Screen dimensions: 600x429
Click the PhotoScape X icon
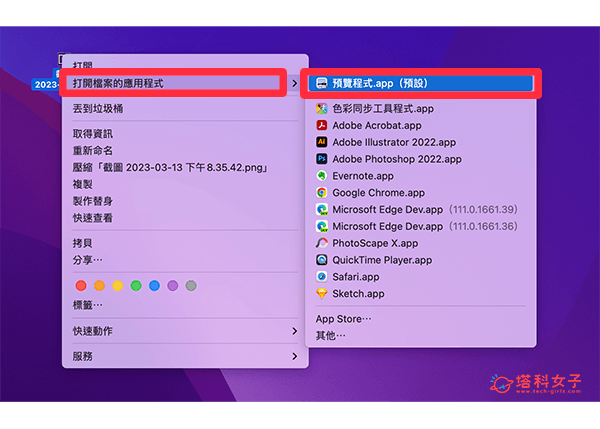pyautogui.click(x=322, y=243)
